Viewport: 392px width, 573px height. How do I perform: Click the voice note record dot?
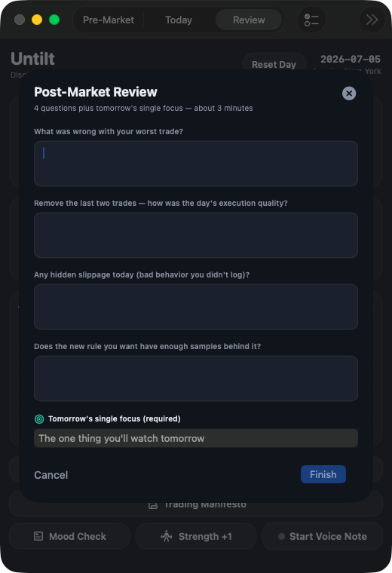tap(281, 536)
